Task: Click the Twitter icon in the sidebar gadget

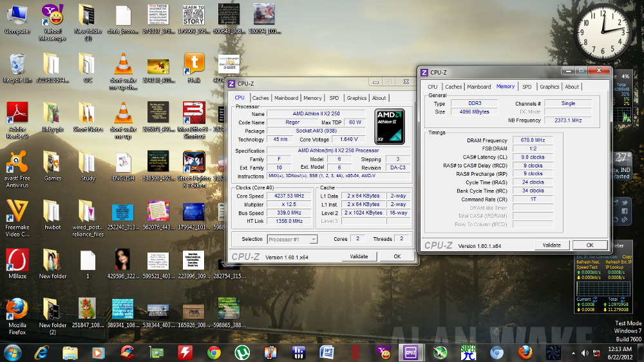Action: point(624,202)
